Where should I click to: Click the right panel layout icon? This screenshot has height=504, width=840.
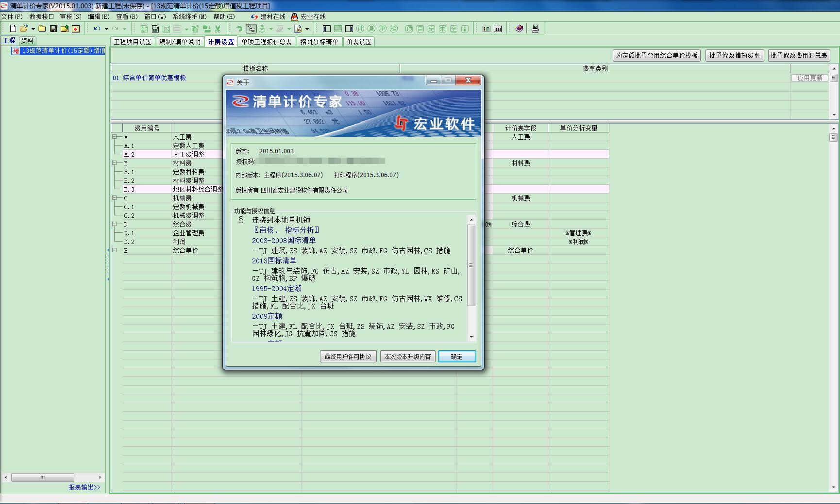point(349,29)
